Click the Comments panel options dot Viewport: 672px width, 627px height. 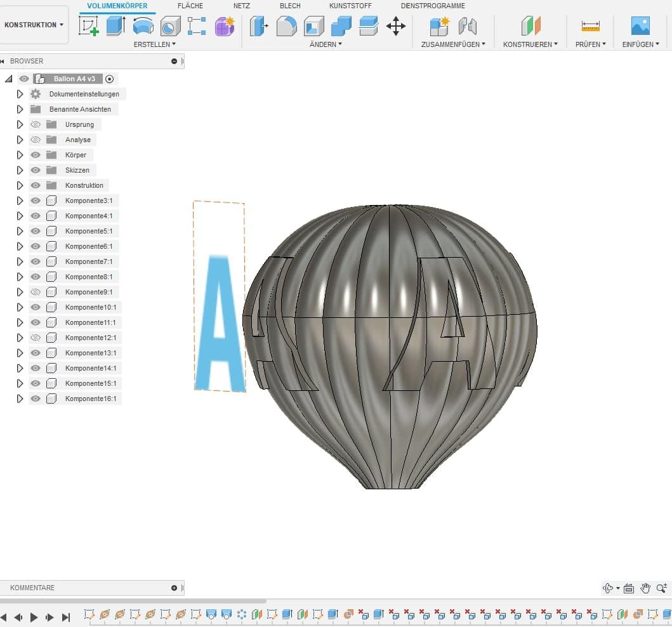point(174,588)
